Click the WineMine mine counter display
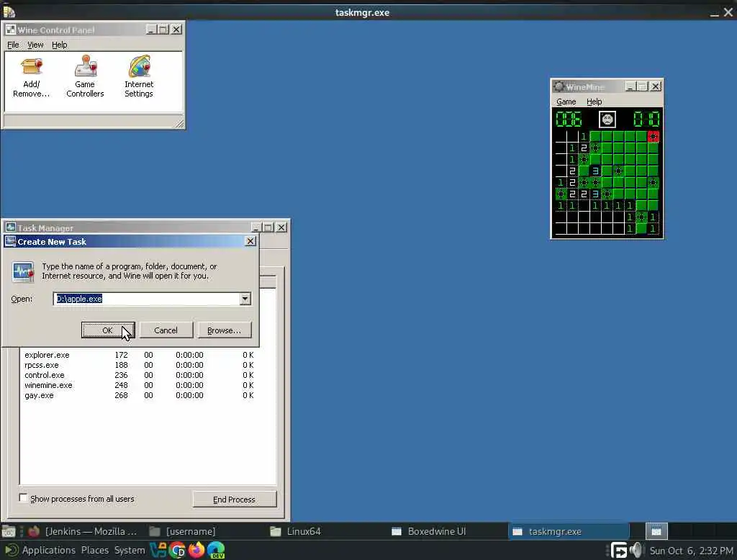Screen dimensions: 737x560 [569, 119]
